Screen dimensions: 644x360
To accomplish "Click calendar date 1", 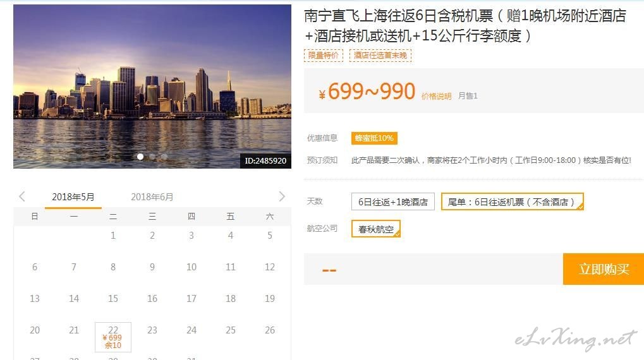I will tap(113, 235).
